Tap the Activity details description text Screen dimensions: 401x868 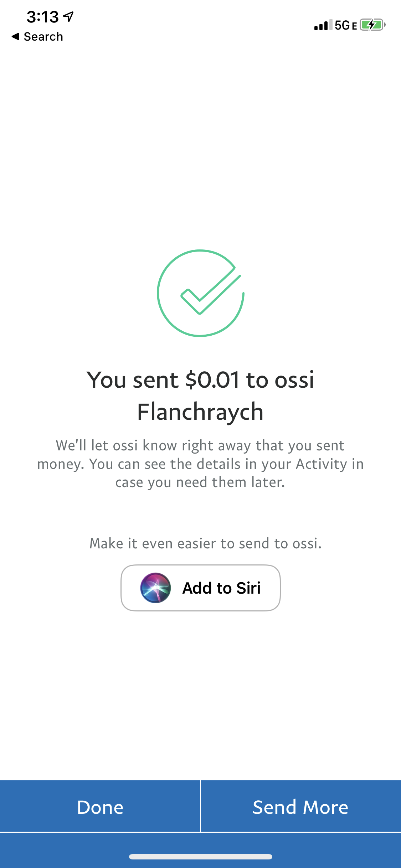pyautogui.click(x=201, y=463)
